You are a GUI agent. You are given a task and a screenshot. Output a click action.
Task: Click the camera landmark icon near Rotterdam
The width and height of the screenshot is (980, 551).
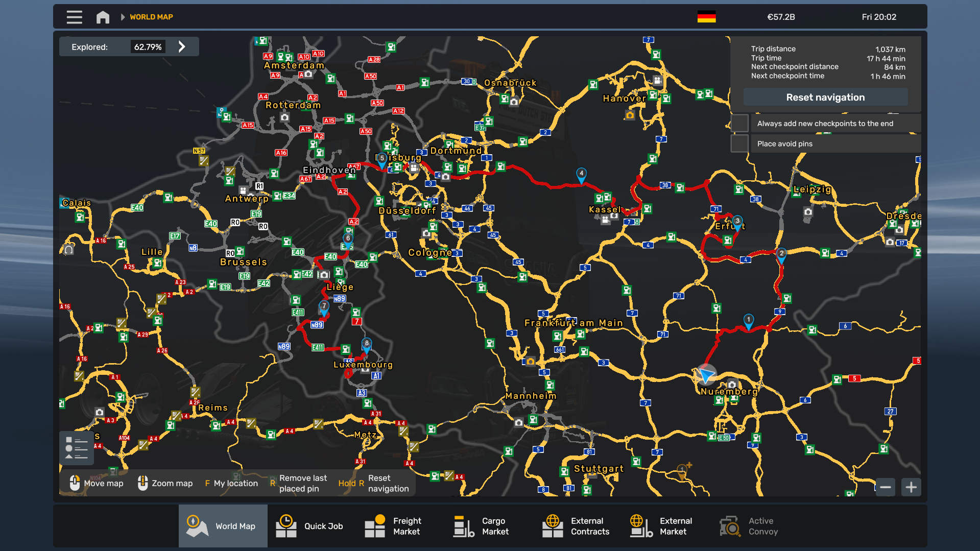pos(284,117)
